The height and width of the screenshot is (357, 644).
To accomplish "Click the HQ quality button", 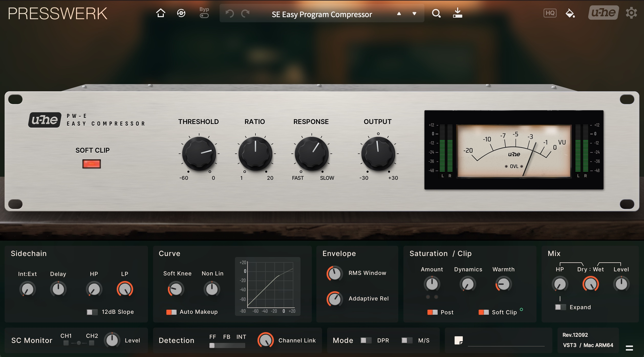I will pyautogui.click(x=550, y=13).
